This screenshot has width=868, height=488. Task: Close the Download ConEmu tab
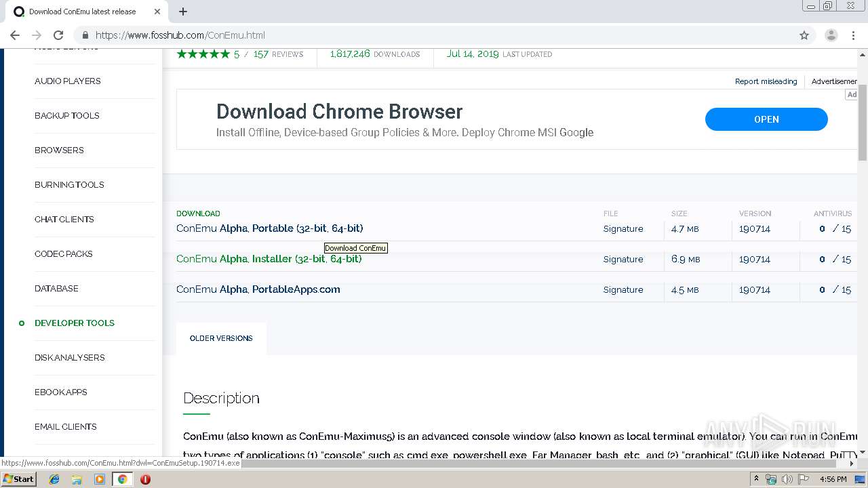coord(157,12)
